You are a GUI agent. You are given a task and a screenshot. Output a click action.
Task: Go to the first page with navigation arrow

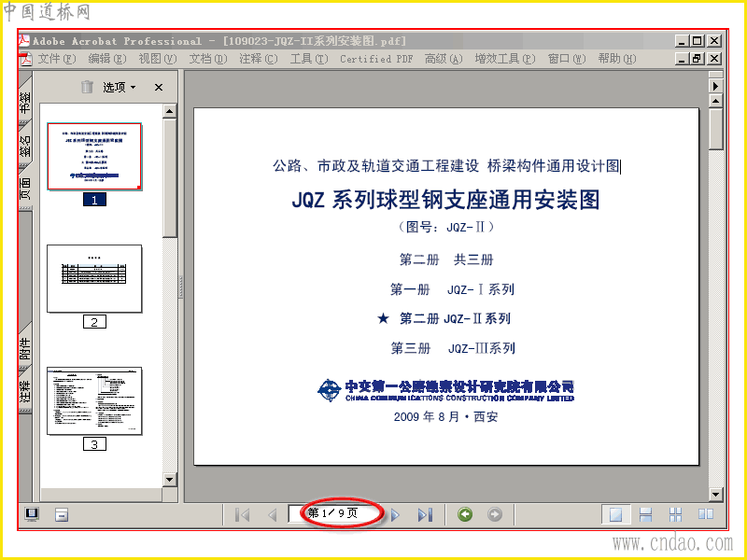243,515
